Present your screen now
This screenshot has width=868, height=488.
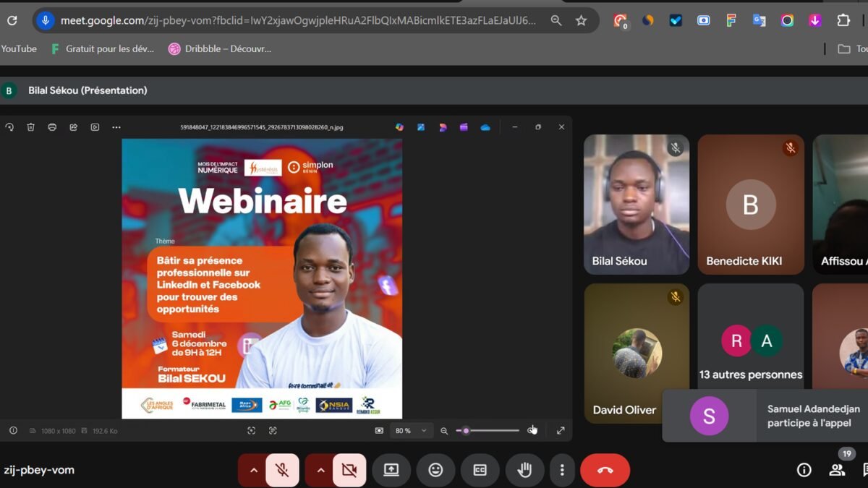pyautogui.click(x=391, y=470)
